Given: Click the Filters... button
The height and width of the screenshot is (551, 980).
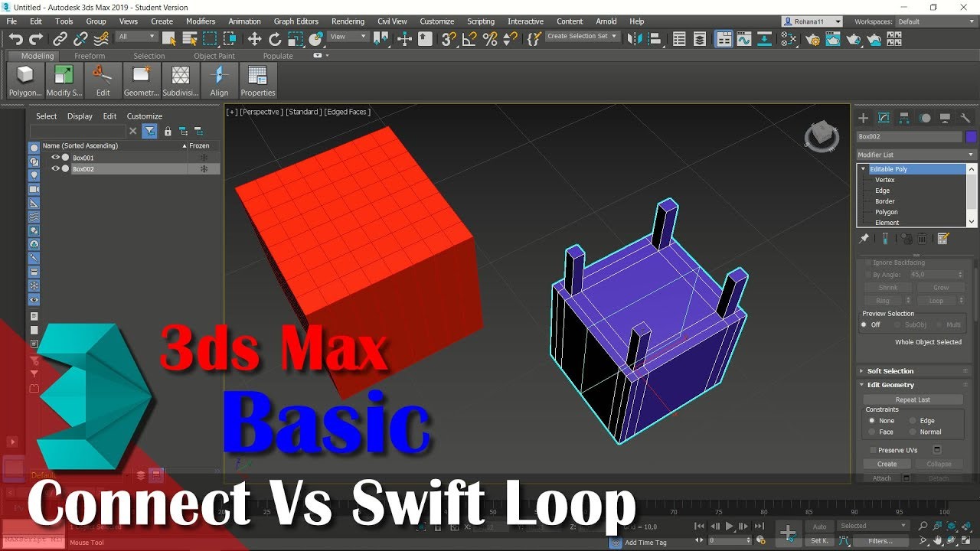Looking at the screenshot, I should 880,540.
